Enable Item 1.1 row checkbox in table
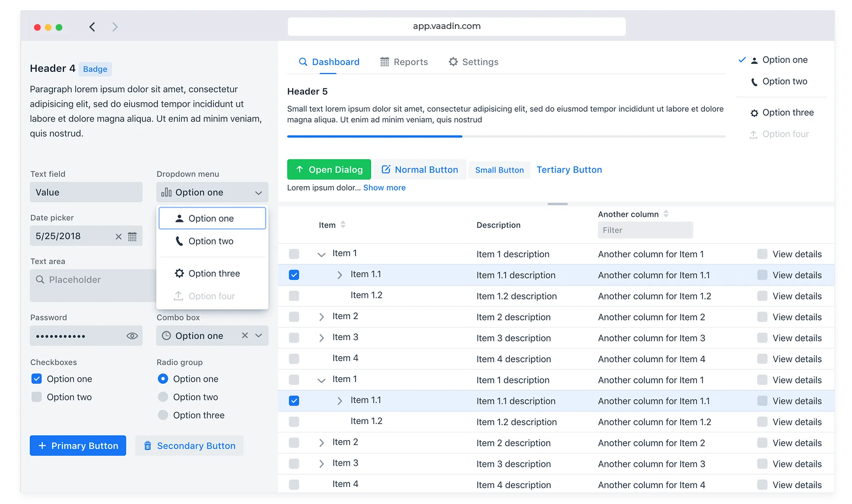This screenshot has height=504, width=852. (294, 274)
